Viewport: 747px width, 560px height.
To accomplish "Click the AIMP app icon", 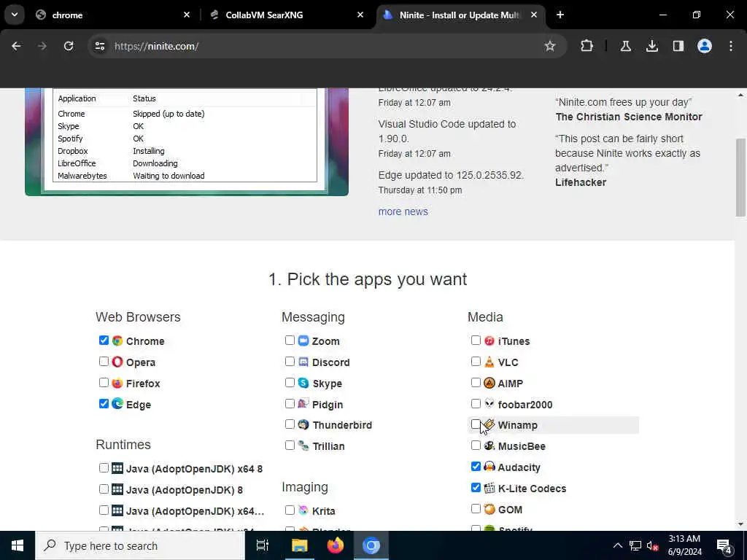I will coord(489,383).
